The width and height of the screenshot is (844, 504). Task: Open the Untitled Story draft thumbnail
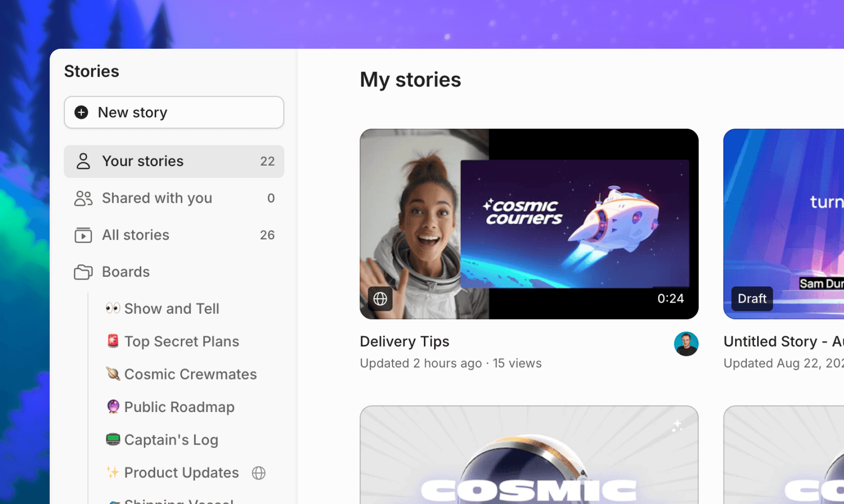click(784, 224)
